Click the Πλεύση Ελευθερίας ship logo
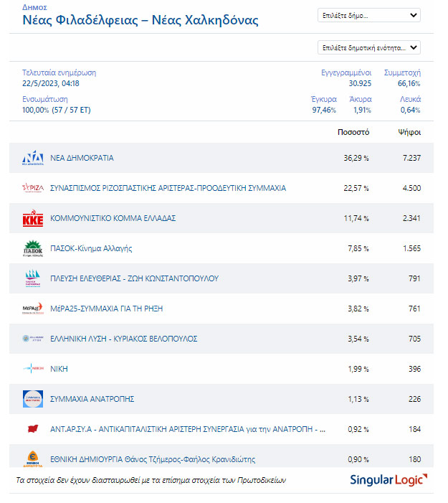 [33, 278]
